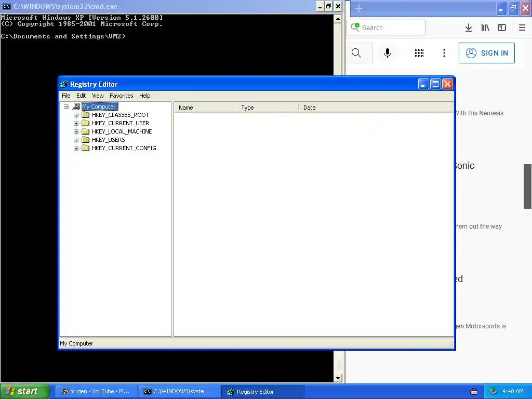Select the My Computer computer icon
The image size is (532, 399).
76,107
